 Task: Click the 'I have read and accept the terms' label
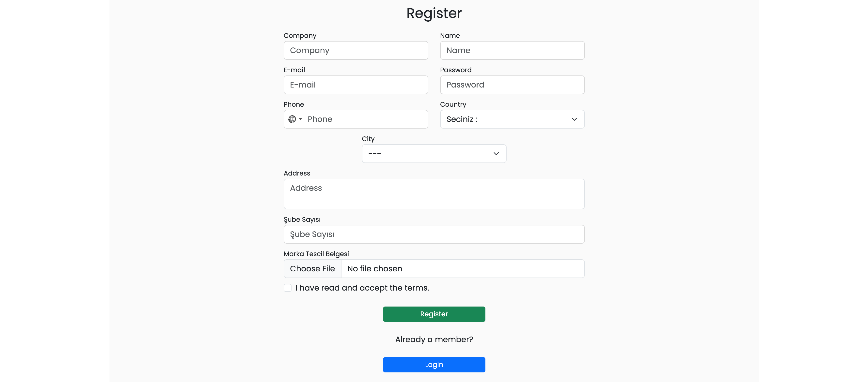(x=362, y=288)
